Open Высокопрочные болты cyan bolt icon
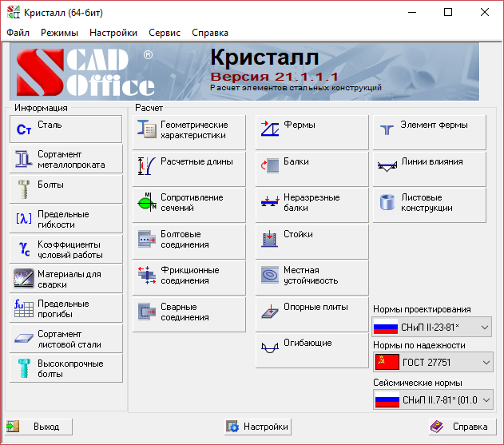The height and width of the screenshot is (445, 504). (x=24, y=368)
